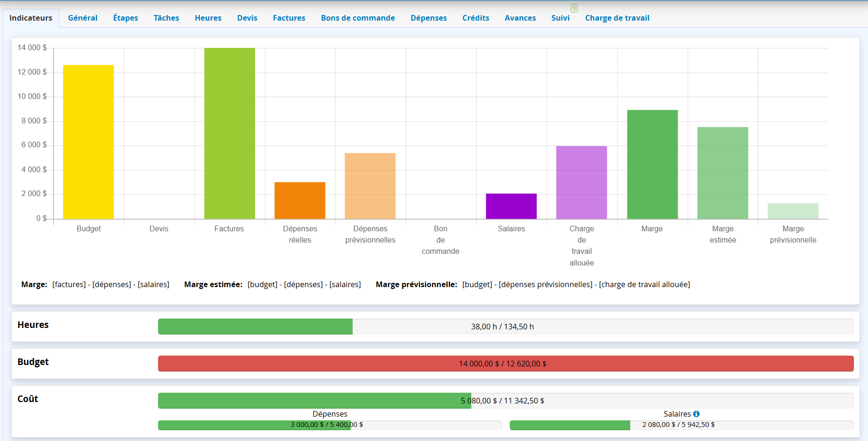Click the yellow Budget bar in chart

[89, 142]
